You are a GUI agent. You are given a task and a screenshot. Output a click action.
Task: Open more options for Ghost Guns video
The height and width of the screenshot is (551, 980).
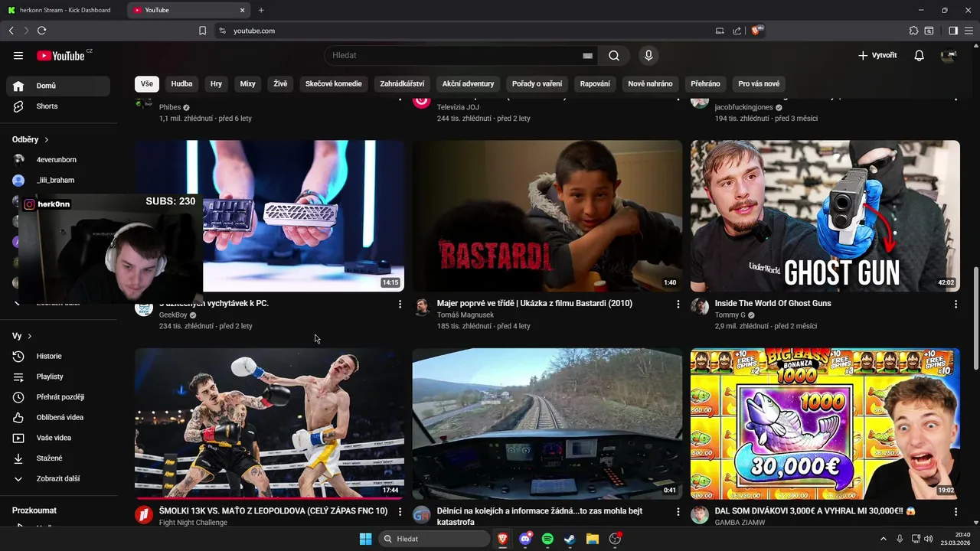click(955, 304)
